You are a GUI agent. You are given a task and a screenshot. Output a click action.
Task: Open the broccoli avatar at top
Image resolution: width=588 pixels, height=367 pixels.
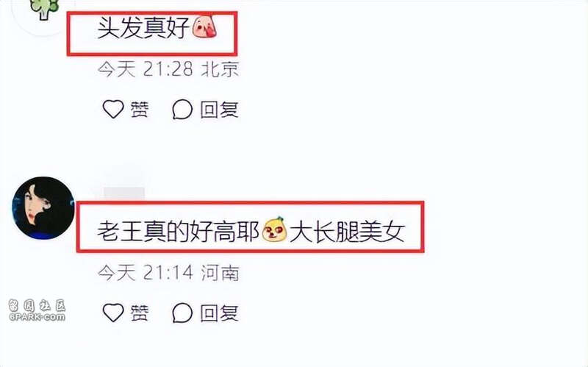coord(44,8)
